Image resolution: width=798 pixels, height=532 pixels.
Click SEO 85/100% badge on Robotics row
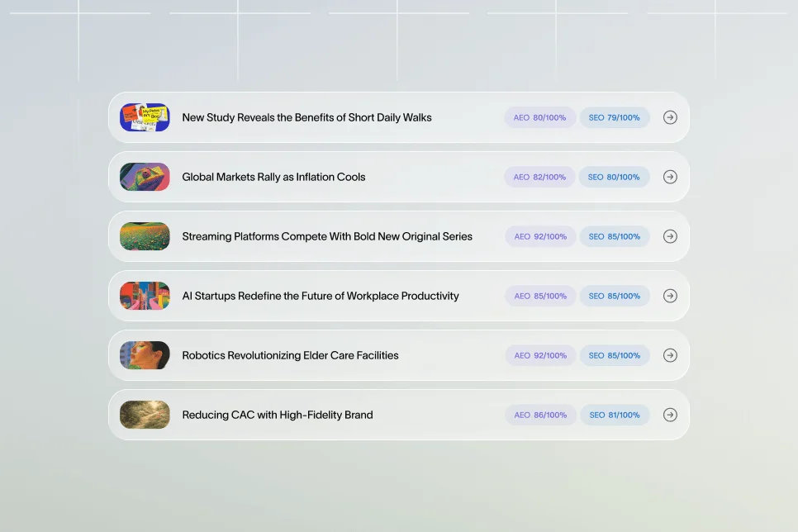tap(615, 355)
